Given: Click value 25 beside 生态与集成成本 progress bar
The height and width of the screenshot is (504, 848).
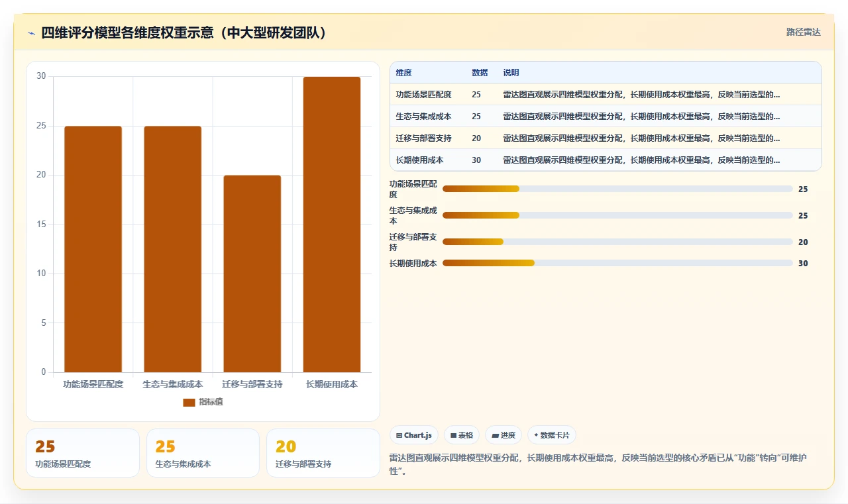Looking at the screenshot, I should [x=803, y=216].
